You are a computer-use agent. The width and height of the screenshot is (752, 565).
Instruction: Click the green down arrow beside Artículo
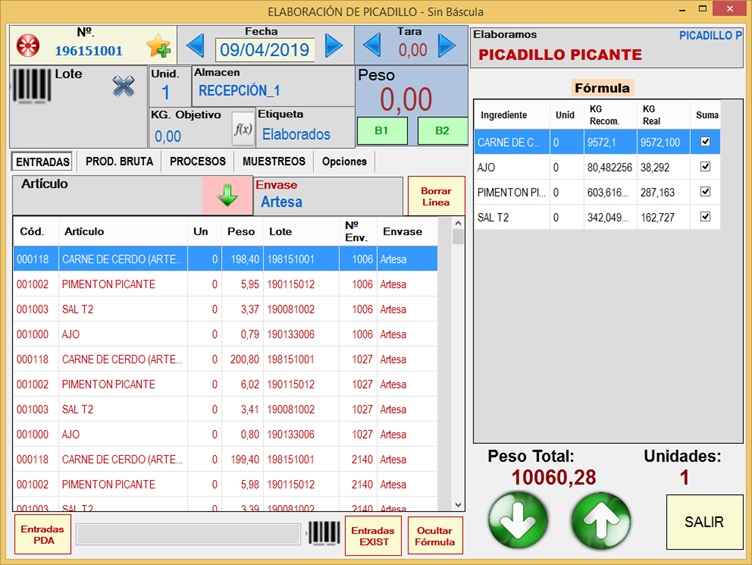tap(228, 195)
